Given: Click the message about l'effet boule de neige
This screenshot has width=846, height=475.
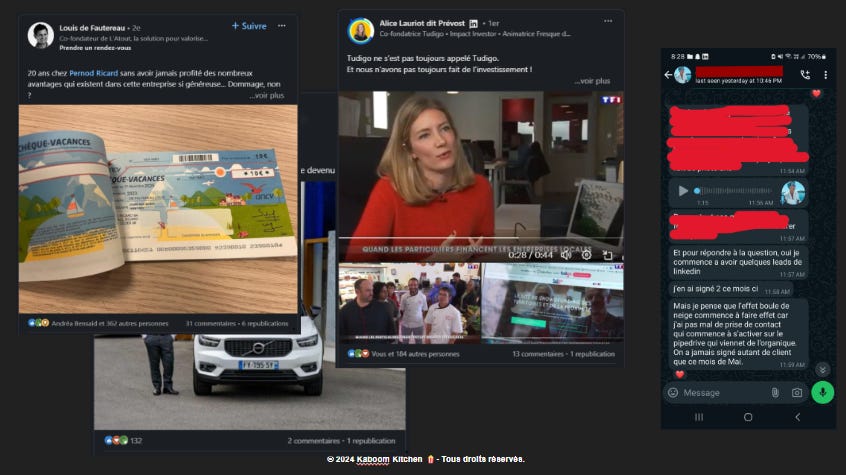Looking at the screenshot, I should point(738,334).
